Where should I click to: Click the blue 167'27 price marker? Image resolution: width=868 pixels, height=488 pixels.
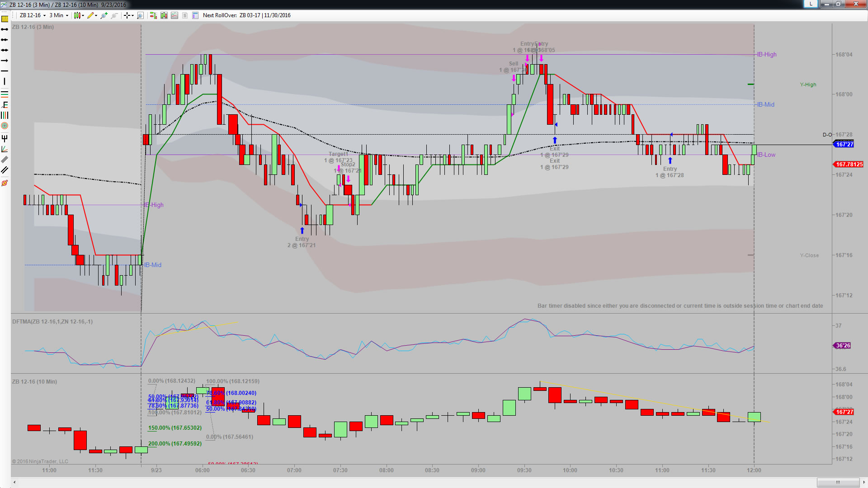844,145
